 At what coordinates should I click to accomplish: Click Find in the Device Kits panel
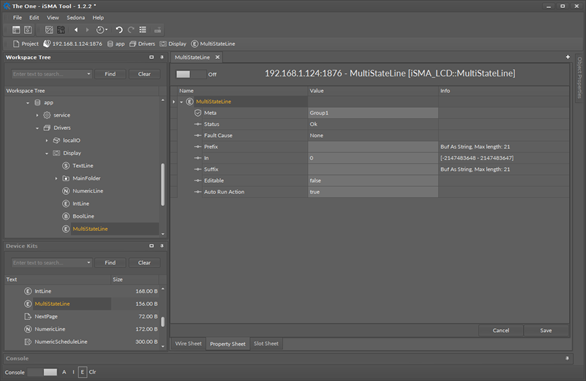pyautogui.click(x=110, y=262)
